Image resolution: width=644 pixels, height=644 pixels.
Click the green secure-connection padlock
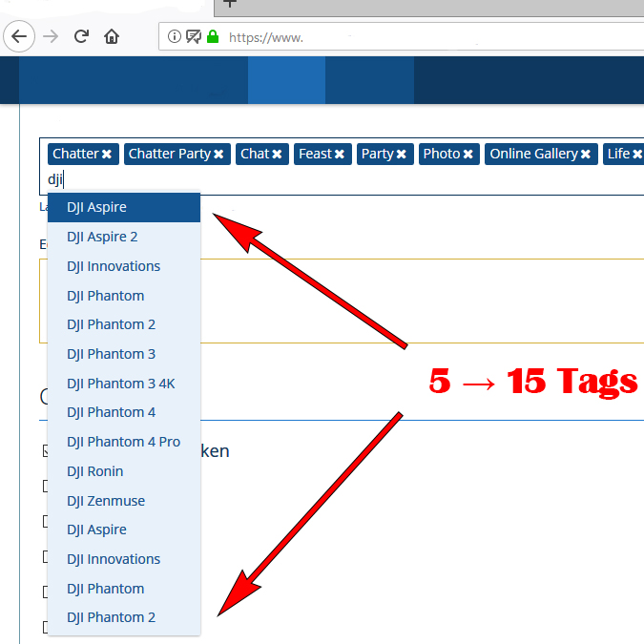[213, 36]
